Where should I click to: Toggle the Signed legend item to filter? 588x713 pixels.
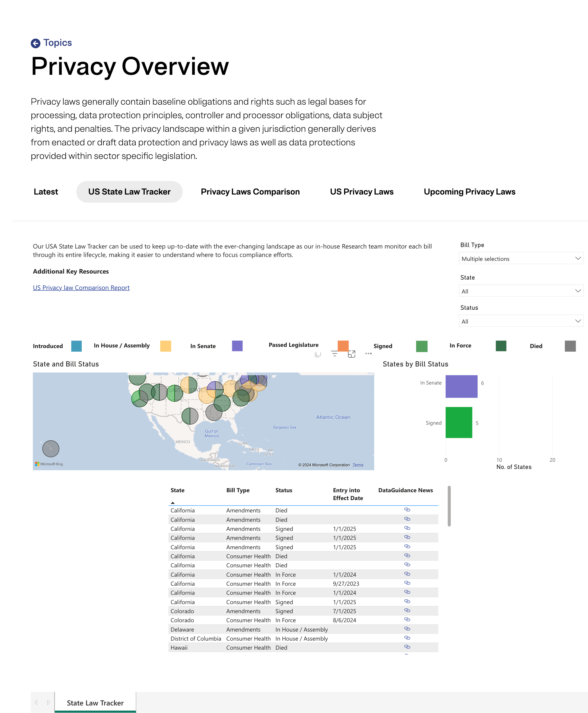(x=421, y=346)
